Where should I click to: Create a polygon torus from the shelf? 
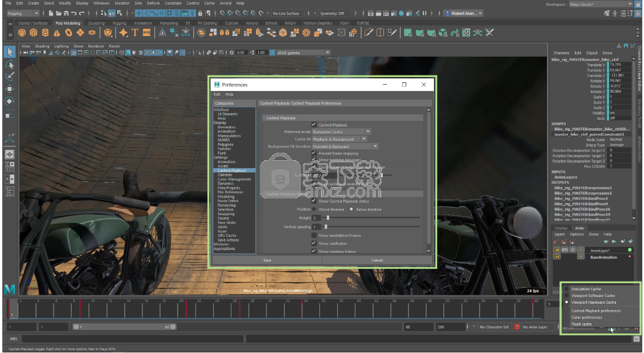[69, 33]
